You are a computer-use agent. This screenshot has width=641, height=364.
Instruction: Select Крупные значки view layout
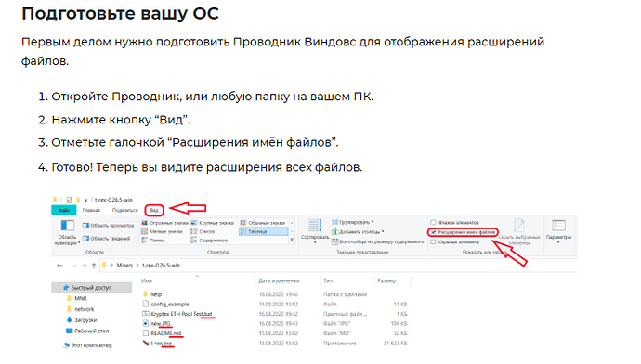click(213, 223)
